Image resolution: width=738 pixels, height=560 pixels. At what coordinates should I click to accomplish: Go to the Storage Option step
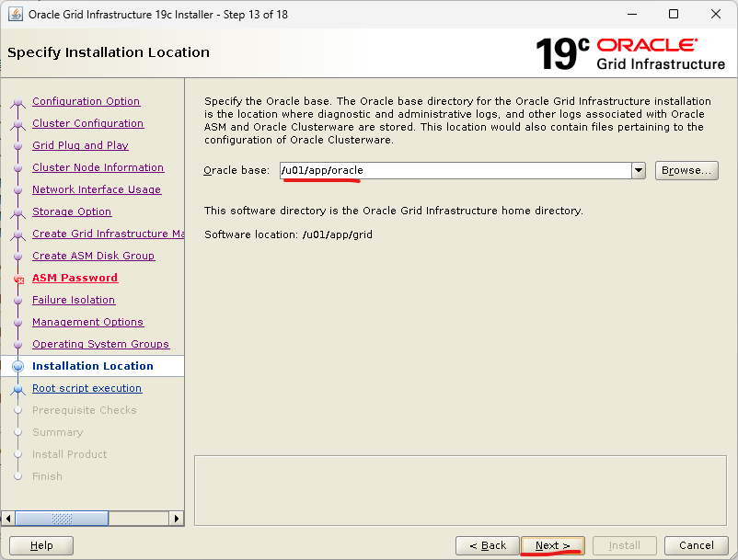coord(72,211)
